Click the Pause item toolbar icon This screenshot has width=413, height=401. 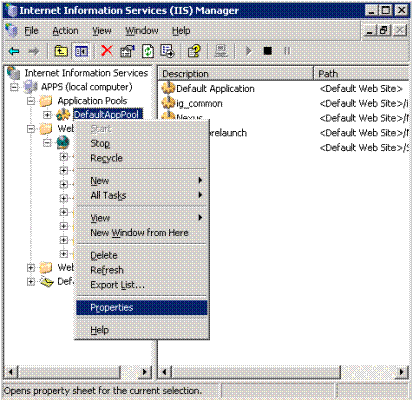pyautogui.click(x=287, y=51)
